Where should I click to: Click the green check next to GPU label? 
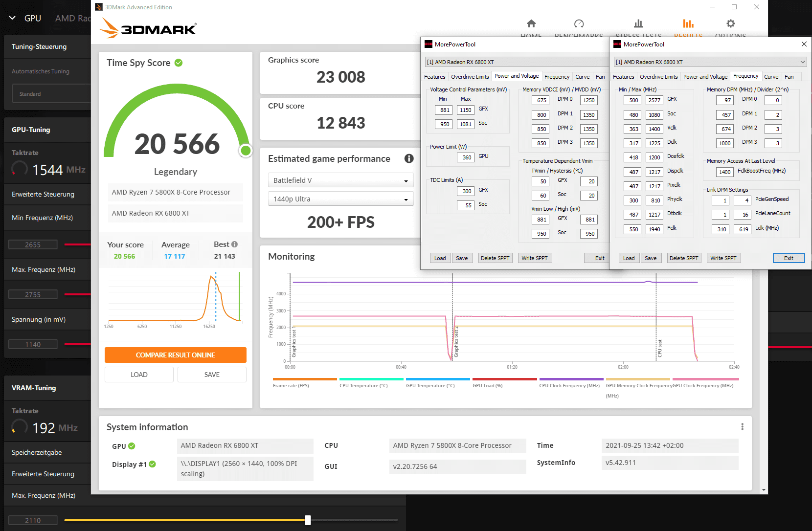[x=132, y=446]
